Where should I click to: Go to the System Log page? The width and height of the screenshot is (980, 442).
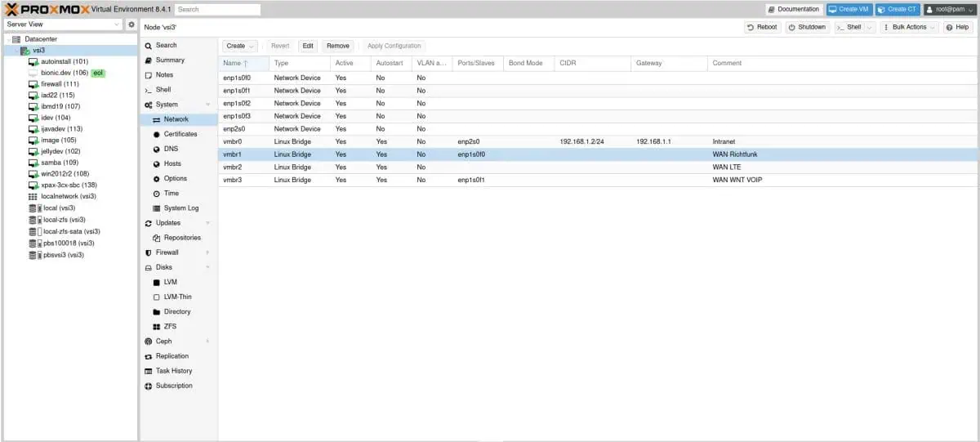coord(180,208)
